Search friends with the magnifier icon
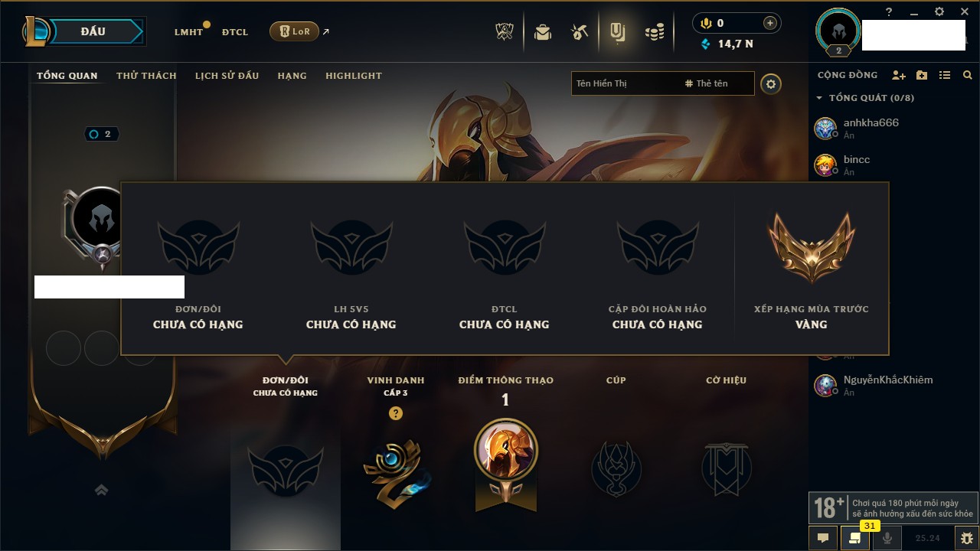This screenshot has height=551, width=980. tap(968, 75)
